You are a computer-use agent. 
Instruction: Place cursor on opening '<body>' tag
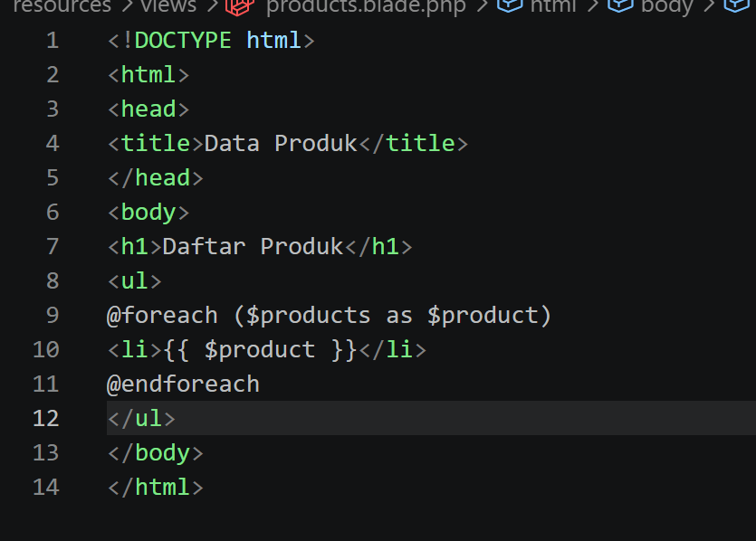point(148,213)
